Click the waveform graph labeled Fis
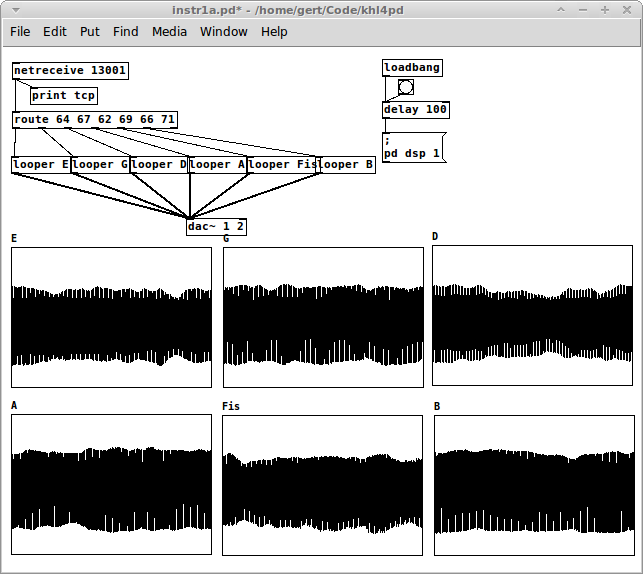The width and height of the screenshot is (643, 574). [x=322, y=485]
